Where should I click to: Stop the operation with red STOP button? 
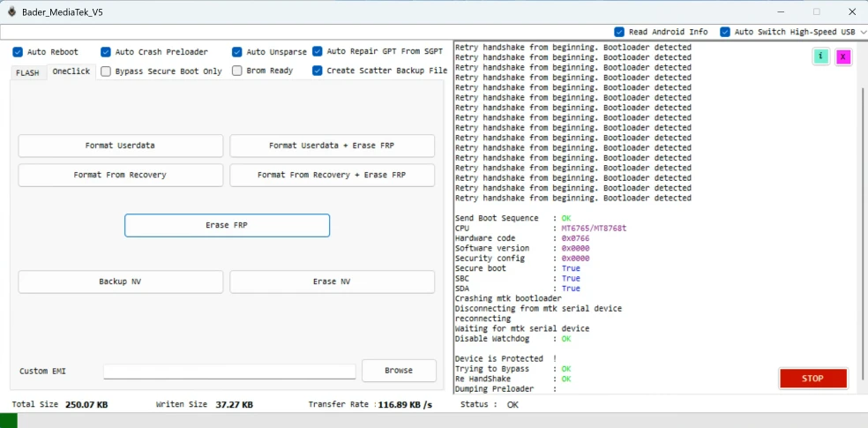pos(812,379)
